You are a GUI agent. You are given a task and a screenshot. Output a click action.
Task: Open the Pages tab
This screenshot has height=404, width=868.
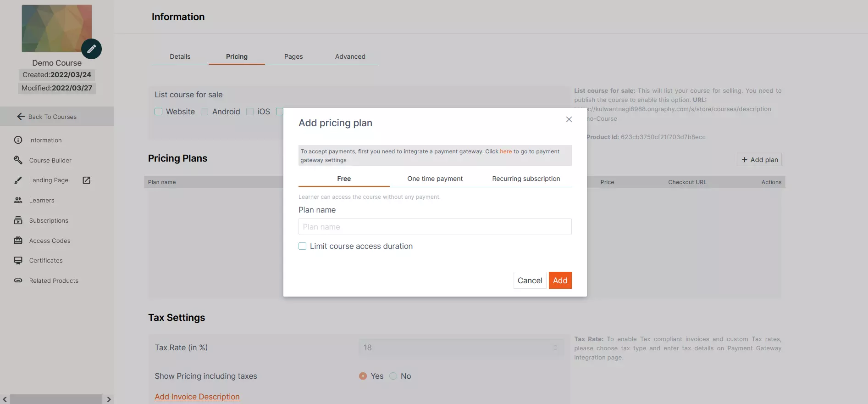[293, 56]
